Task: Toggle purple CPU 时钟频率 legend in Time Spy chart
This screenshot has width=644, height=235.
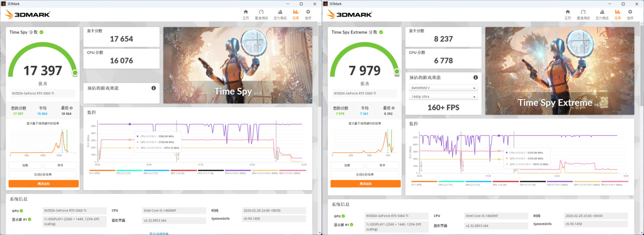Action: 238,172
